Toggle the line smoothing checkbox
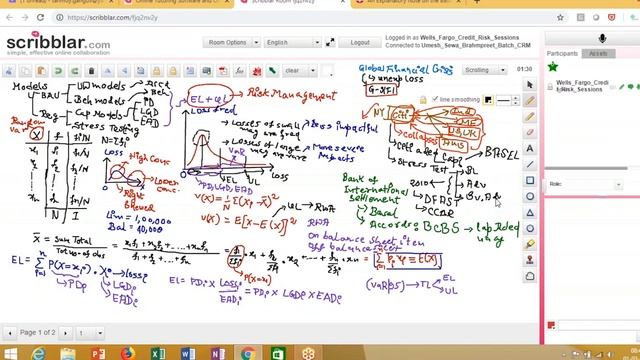Image resolution: width=640 pixels, height=360 pixels. (x=435, y=99)
